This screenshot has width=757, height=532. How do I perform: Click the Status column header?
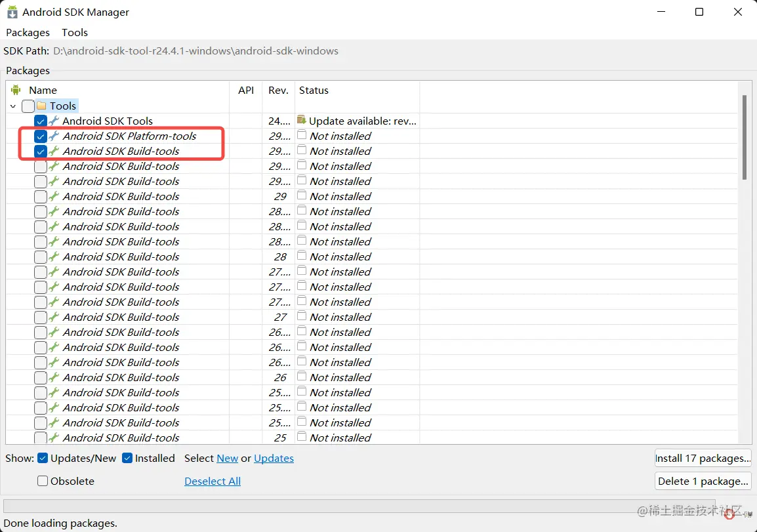coord(358,90)
